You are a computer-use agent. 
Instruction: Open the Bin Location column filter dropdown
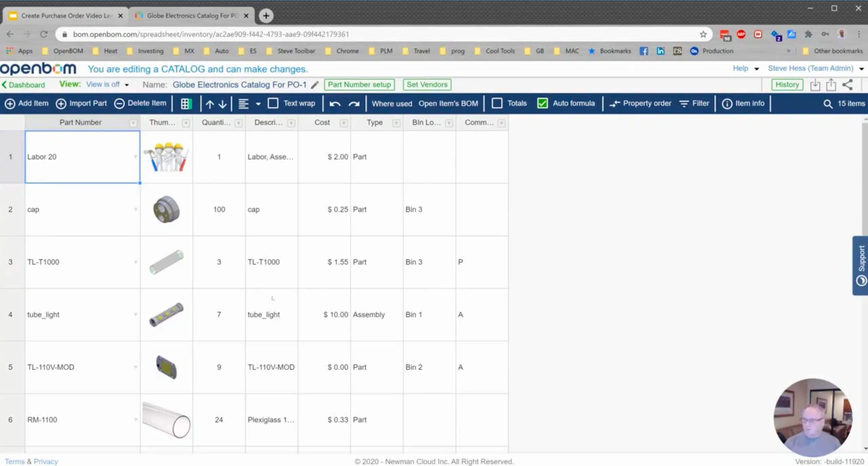[449, 123]
